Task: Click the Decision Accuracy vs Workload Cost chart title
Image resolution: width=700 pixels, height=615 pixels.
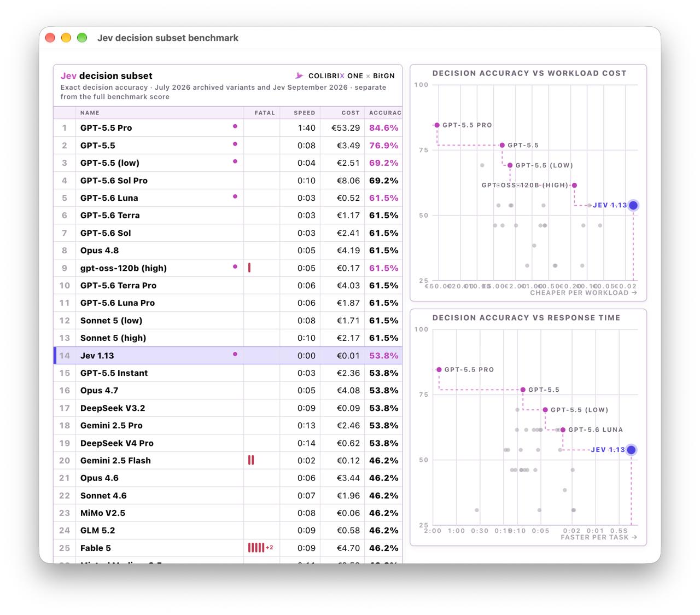Action: click(x=529, y=73)
